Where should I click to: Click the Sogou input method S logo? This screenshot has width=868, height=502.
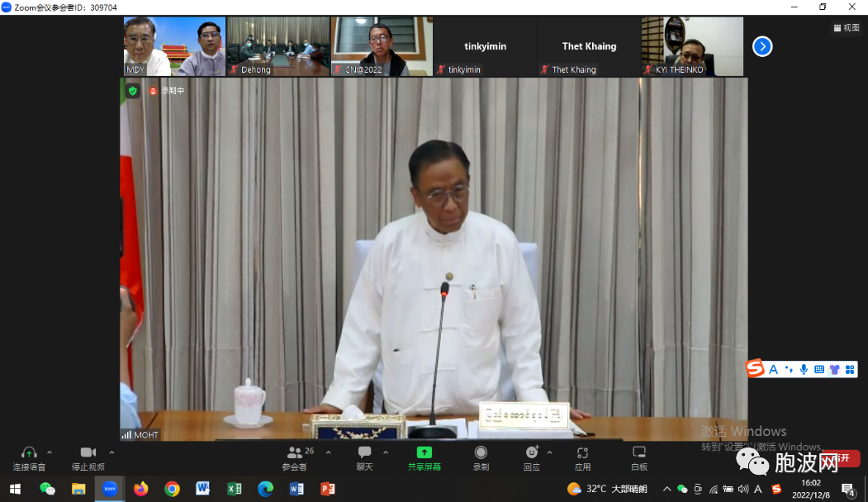coord(755,368)
